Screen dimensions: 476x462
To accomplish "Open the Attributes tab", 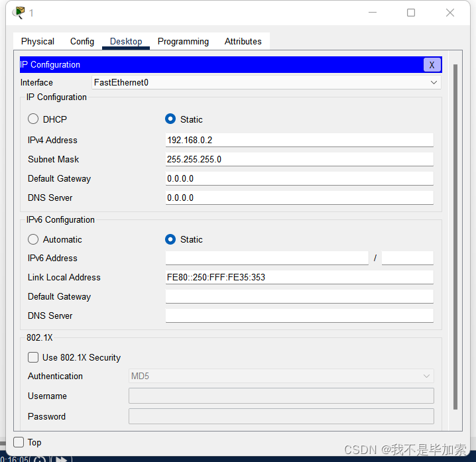I will (243, 41).
